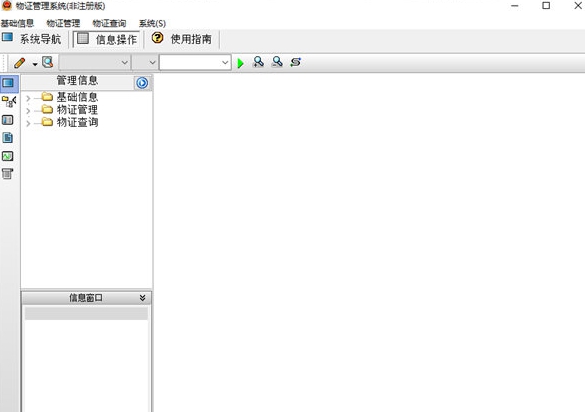Image resolution: width=585 pixels, height=412 pixels.
Task: Open the 物证管理 menu
Action: [x=63, y=23]
